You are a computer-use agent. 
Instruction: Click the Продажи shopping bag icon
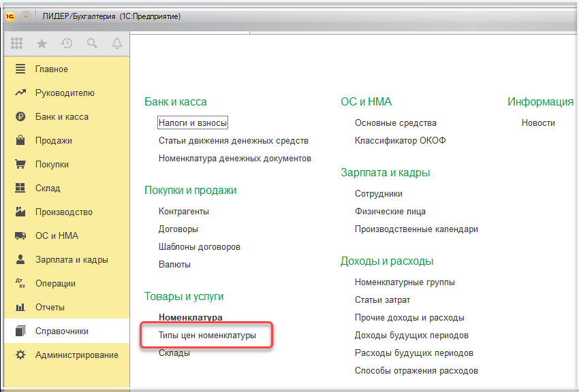[20, 140]
